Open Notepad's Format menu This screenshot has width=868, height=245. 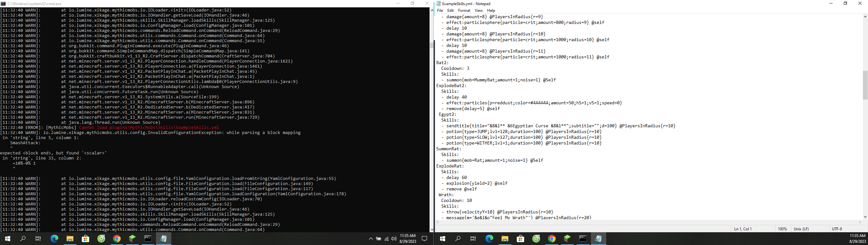464,11
